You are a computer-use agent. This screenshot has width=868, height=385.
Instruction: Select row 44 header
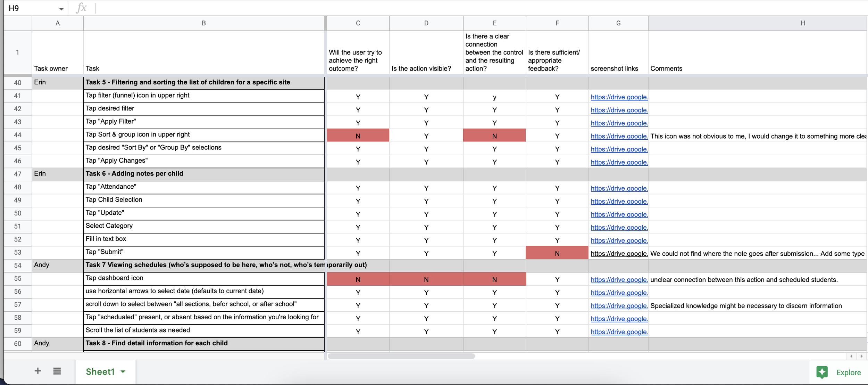click(17, 135)
